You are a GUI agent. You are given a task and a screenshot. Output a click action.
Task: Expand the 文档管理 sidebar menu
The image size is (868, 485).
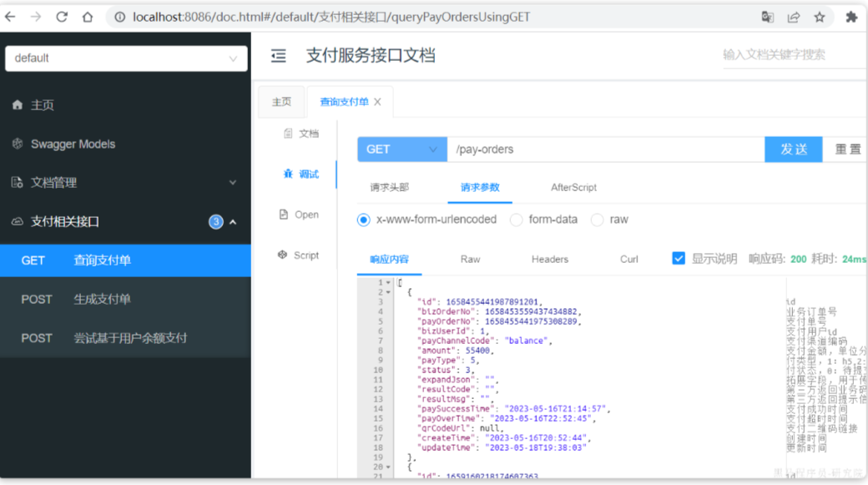pos(125,182)
